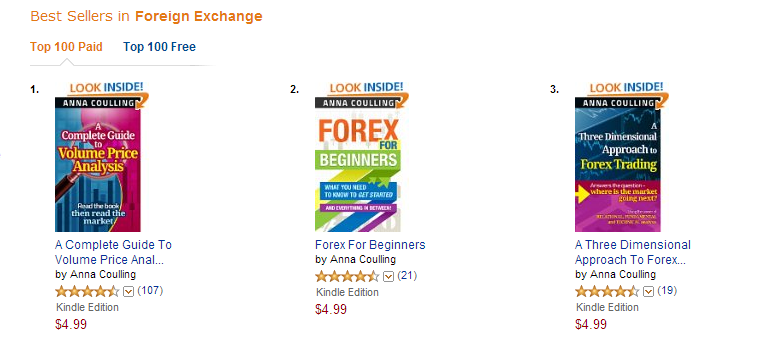This screenshot has width=780, height=364.
Task: Click star rating of Three Dimensional Approach book
Action: pos(607,291)
